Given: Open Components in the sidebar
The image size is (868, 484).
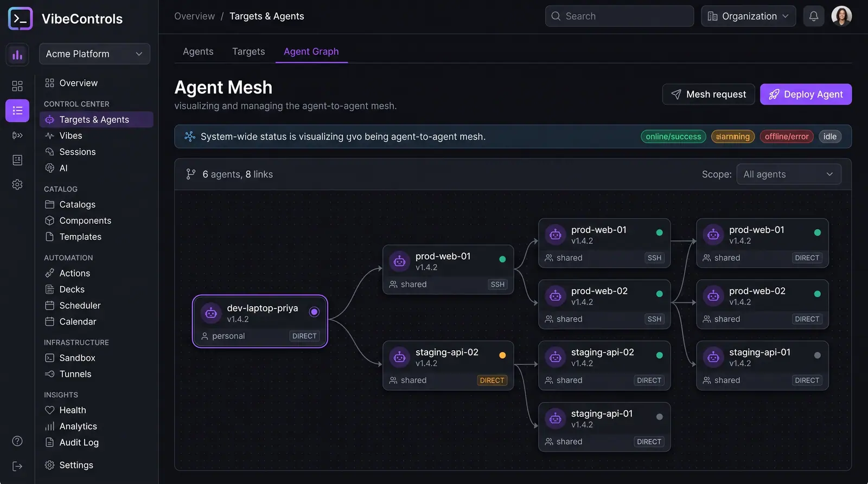Looking at the screenshot, I should pos(96,221).
